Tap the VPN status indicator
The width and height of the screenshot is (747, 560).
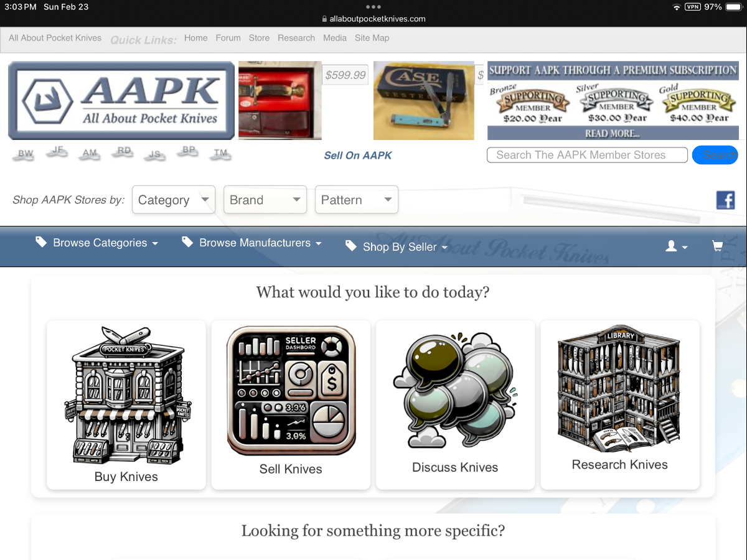point(692,7)
